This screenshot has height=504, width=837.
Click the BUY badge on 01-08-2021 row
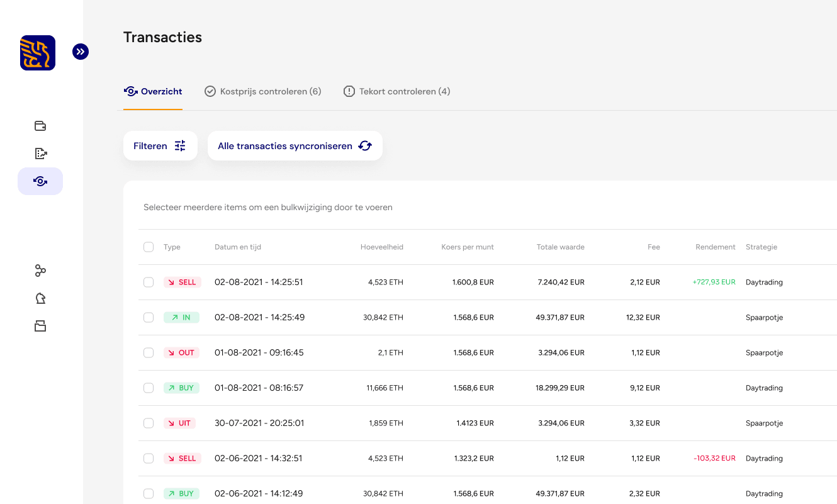click(181, 388)
